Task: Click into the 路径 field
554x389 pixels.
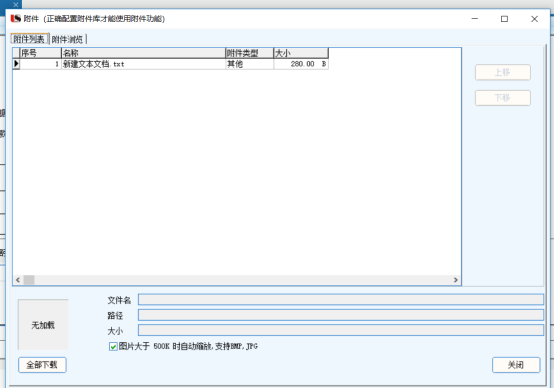Action: [x=341, y=315]
